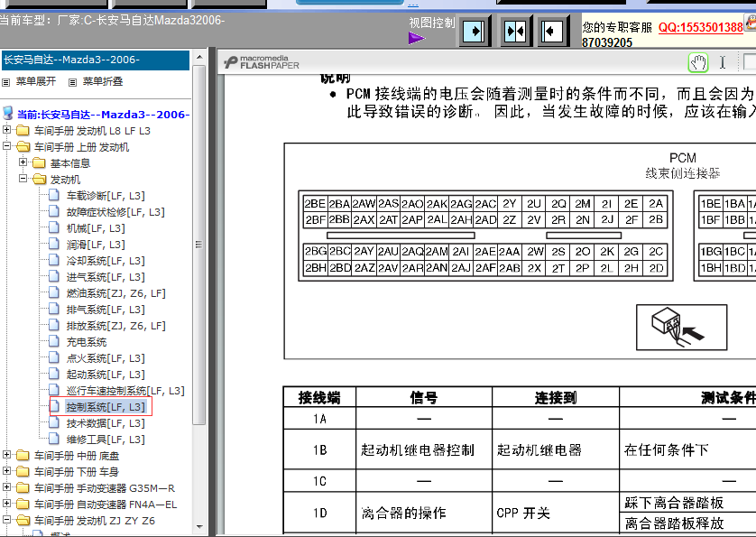Click connector pin 2BE in PCM diagram
This screenshot has width=756, height=537.
click(x=315, y=204)
